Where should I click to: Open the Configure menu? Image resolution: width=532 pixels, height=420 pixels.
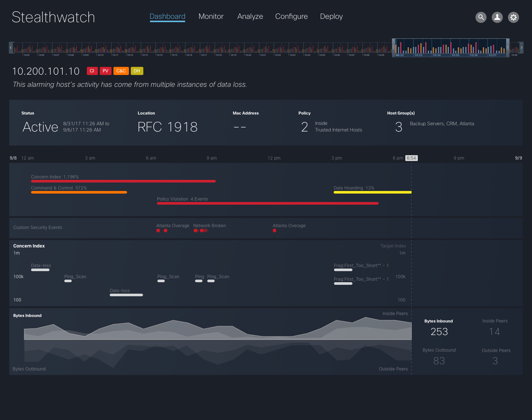coord(291,17)
